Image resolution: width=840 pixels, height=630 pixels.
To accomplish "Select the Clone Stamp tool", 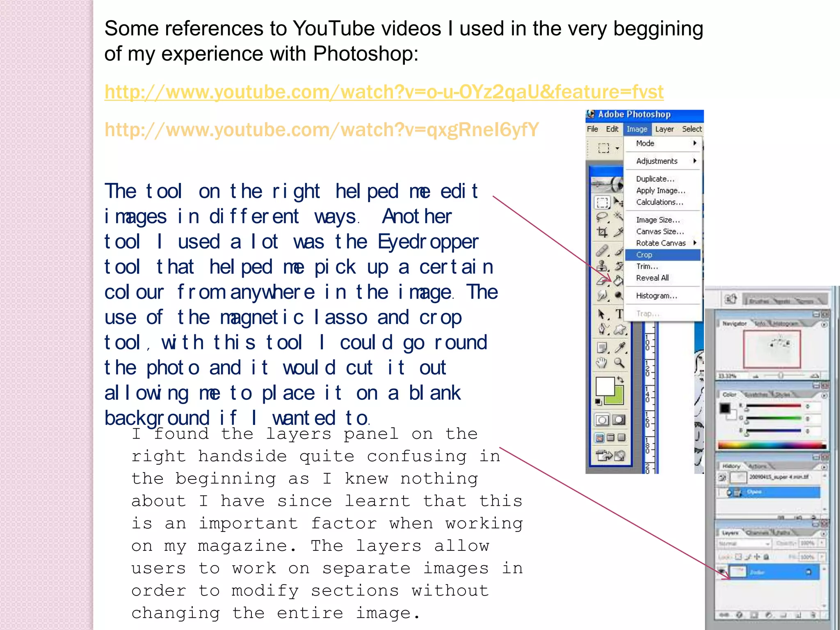I will (x=602, y=266).
